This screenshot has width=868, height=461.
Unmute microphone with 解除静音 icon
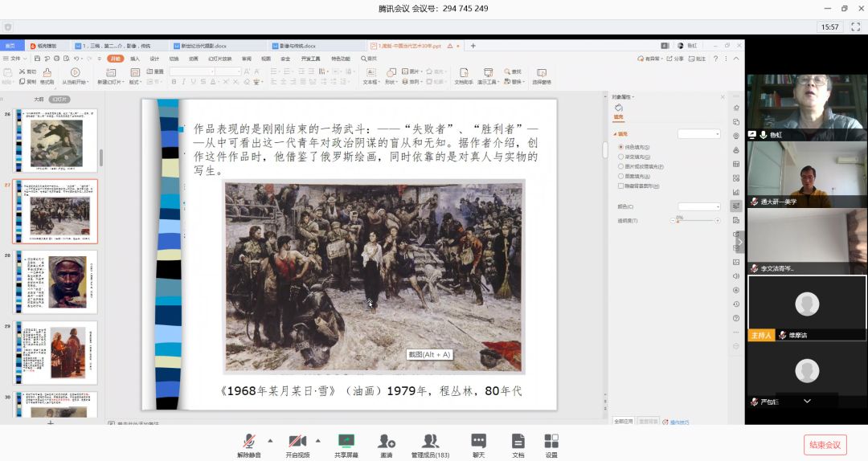(x=249, y=442)
